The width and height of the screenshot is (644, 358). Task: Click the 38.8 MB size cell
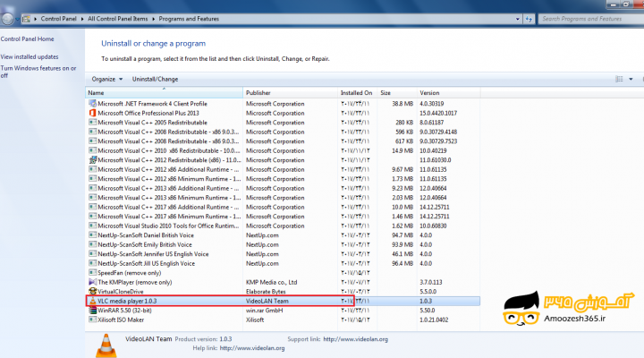tap(402, 104)
